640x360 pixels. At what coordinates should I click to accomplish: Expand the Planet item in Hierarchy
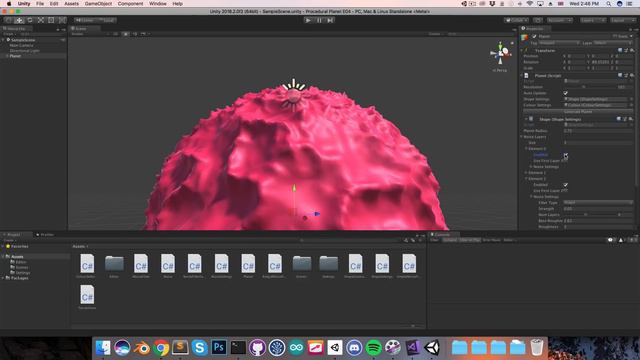[7, 56]
